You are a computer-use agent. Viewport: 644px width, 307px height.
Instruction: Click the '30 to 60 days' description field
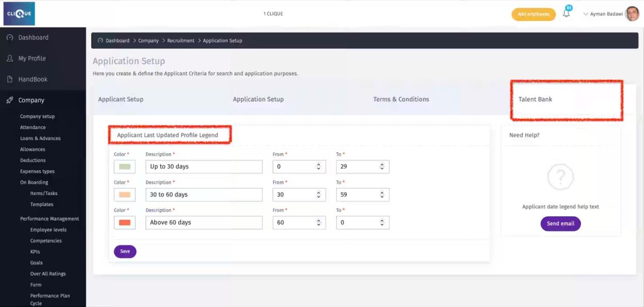[x=203, y=195]
